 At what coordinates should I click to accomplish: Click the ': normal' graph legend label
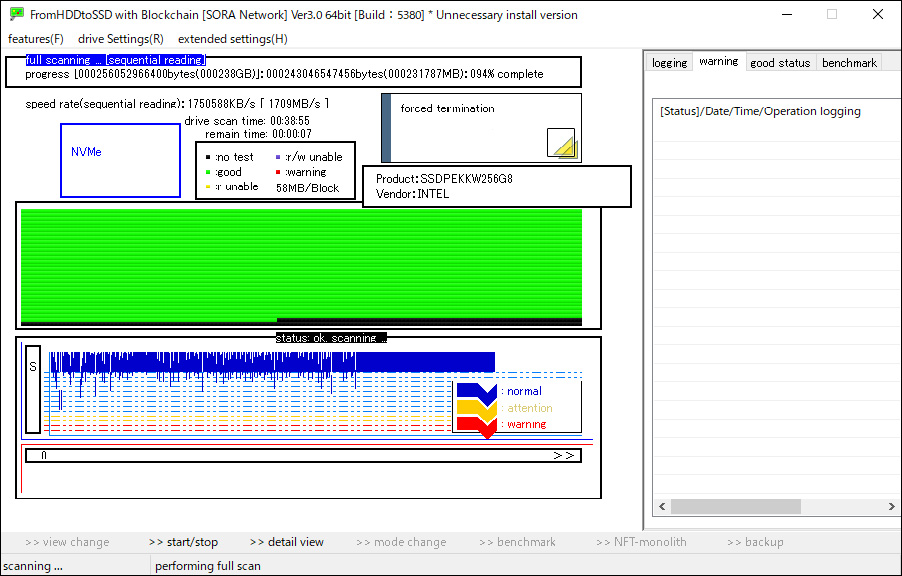(521, 391)
